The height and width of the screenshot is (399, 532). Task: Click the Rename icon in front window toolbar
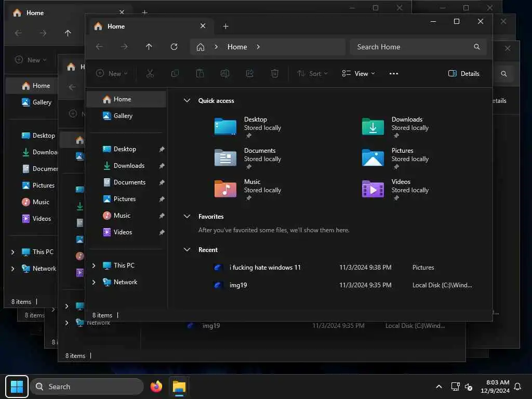click(224, 74)
